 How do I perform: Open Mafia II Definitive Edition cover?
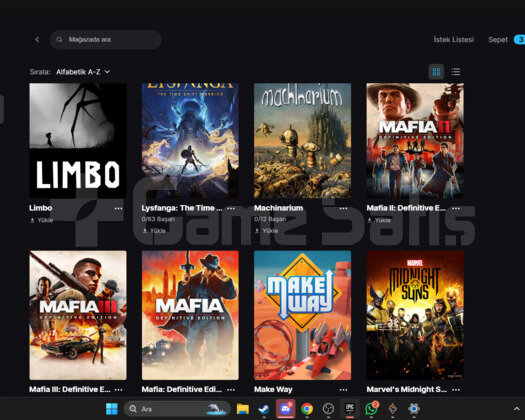(415, 140)
